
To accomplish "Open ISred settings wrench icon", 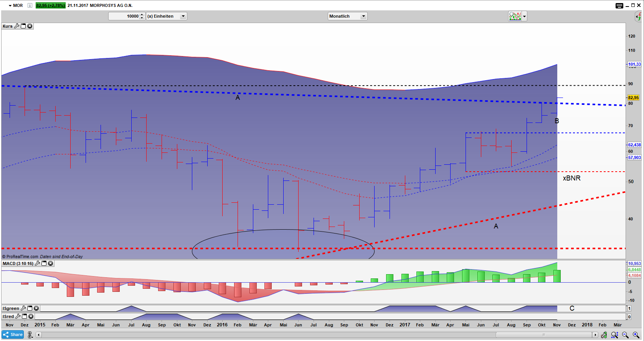I will [x=18, y=316].
